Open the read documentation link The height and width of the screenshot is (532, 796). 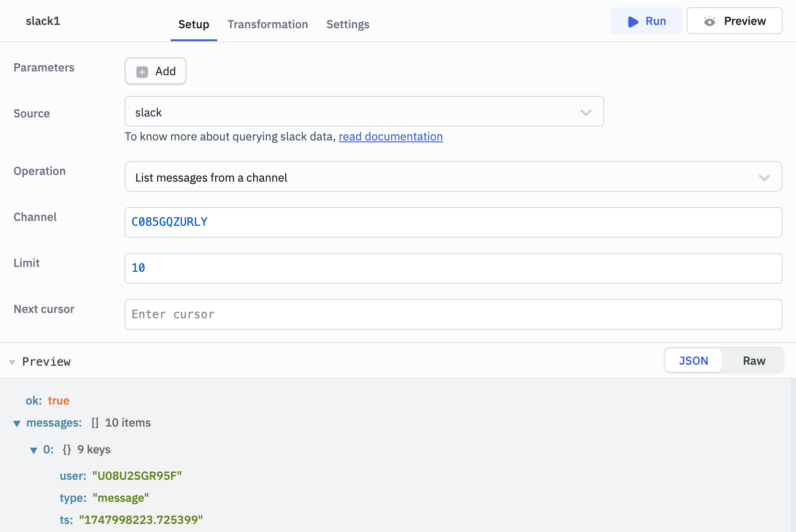point(391,137)
